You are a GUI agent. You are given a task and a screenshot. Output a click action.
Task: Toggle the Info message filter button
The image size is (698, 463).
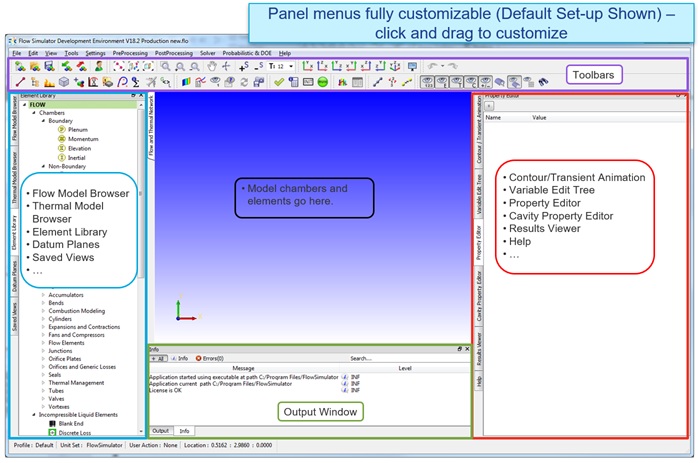[x=182, y=357]
